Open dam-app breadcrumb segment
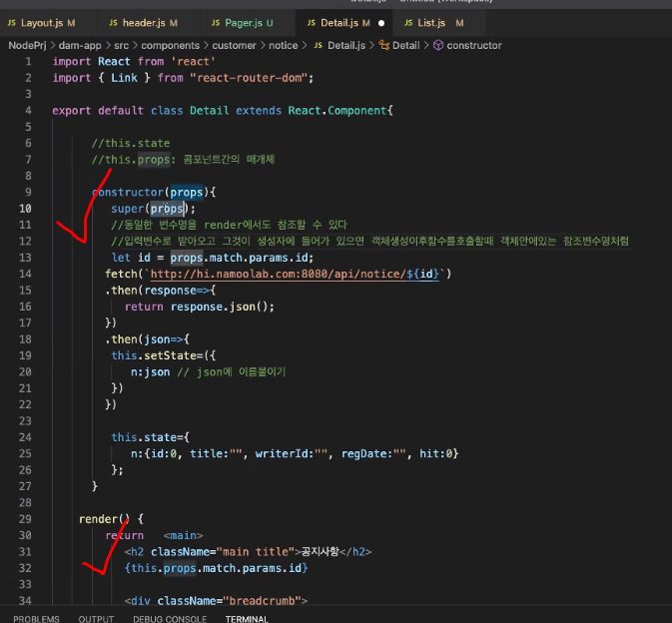This screenshot has width=672, height=623. click(x=80, y=45)
